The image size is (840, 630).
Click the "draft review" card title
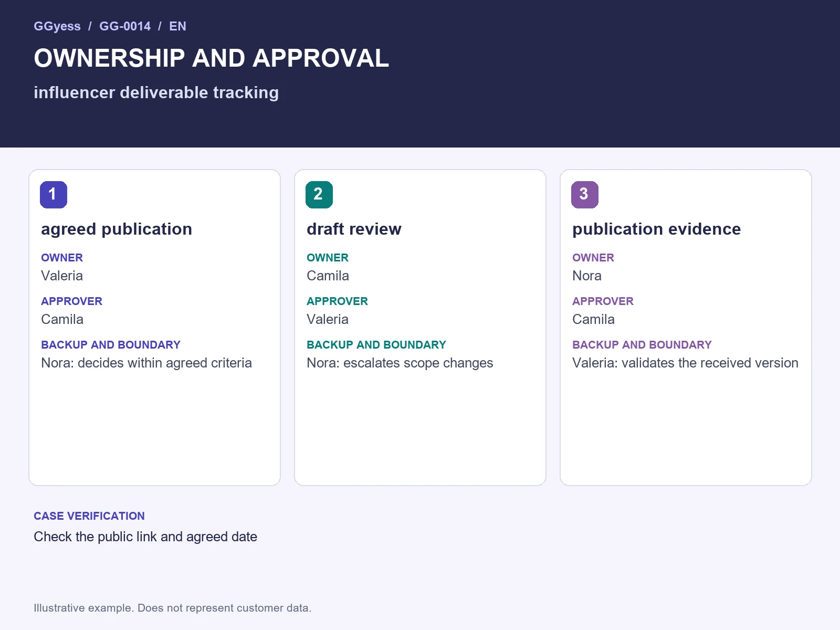(354, 229)
